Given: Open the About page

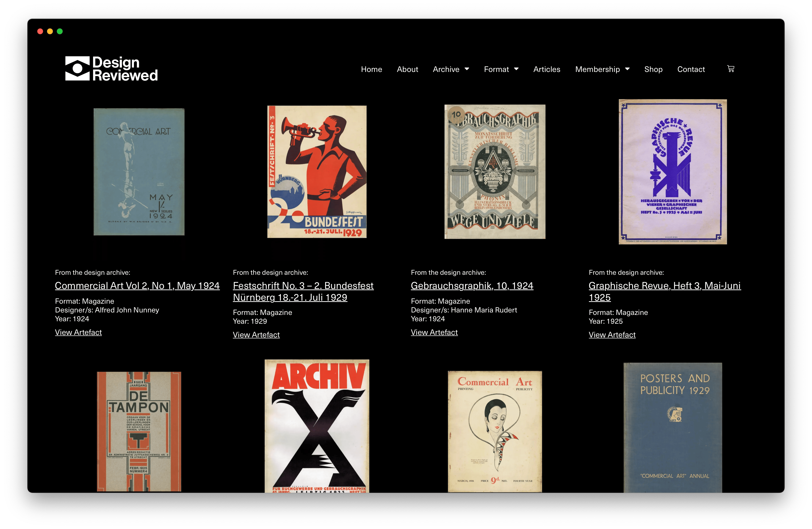Looking at the screenshot, I should [407, 69].
